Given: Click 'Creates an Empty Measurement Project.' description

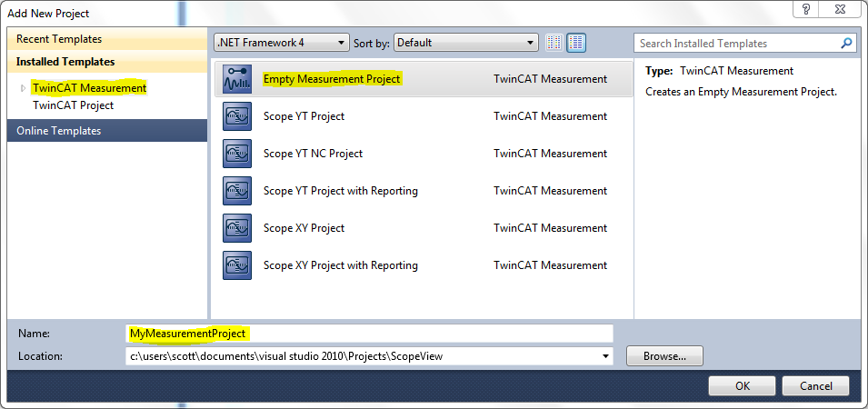Looking at the screenshot, I should [742, 92].
